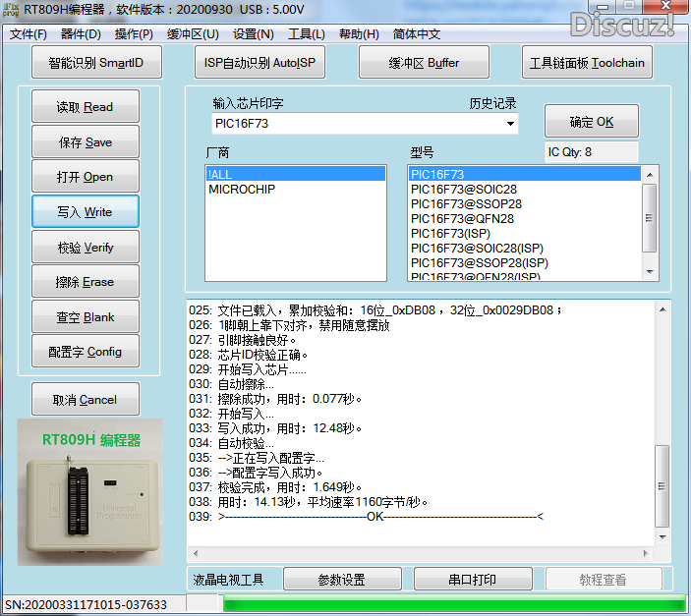
Task: Click the IC Qty: 8 field
Action: tap(591, 152)
